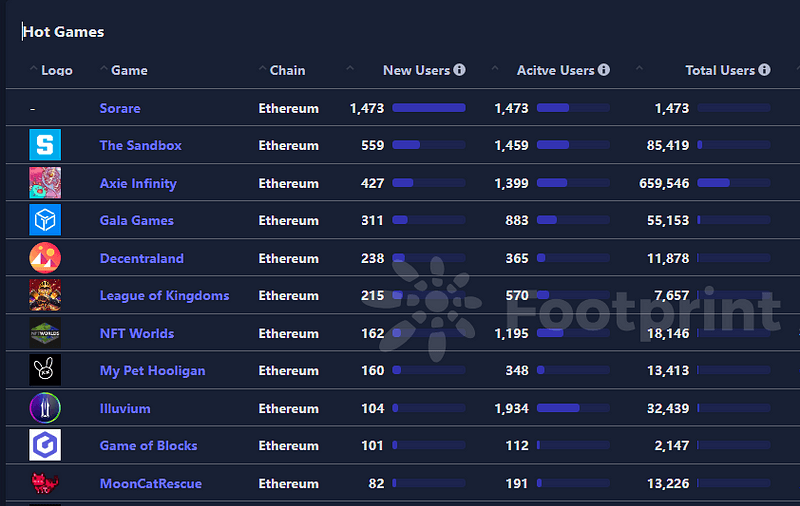Image resolution: width=800 pixels, height=506 pixels.
Task: Sort by the Logo column arrow
Action: (x=33, y=68)
